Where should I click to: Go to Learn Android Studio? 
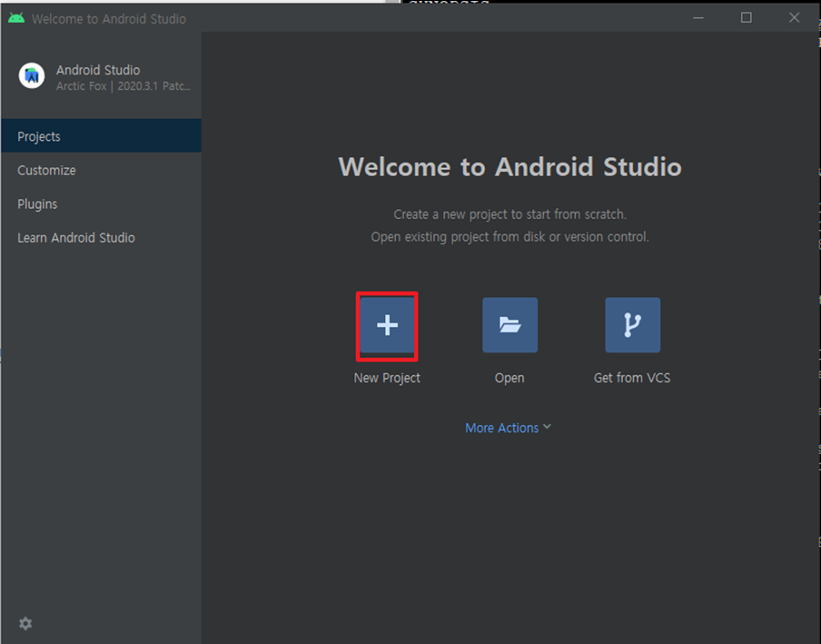click(101, 238)
